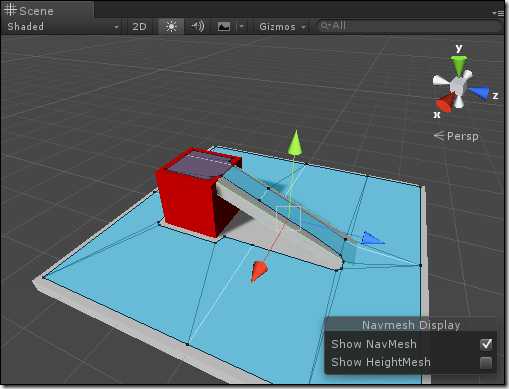Image resolution: width=509 pixels, height=389 pixels.
Task: Click the green Y-axis gizmo cone
Action: point(459,64)
